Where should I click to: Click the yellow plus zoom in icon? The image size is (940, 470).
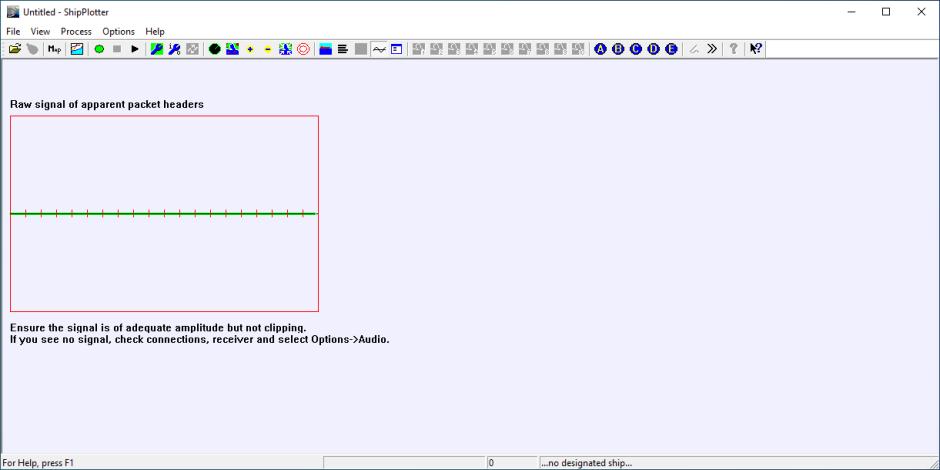pos(250,49)
